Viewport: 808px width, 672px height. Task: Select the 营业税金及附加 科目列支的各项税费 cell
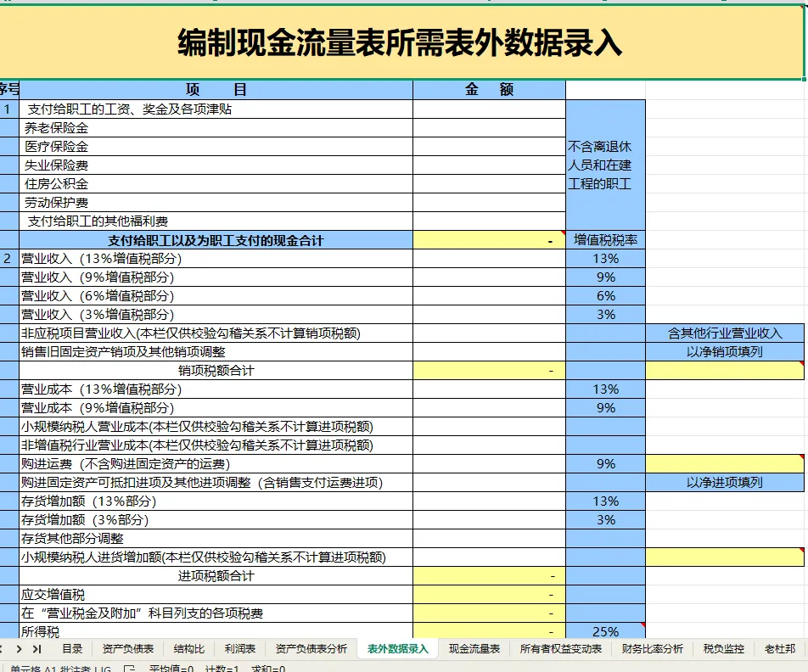coord(216,613)
